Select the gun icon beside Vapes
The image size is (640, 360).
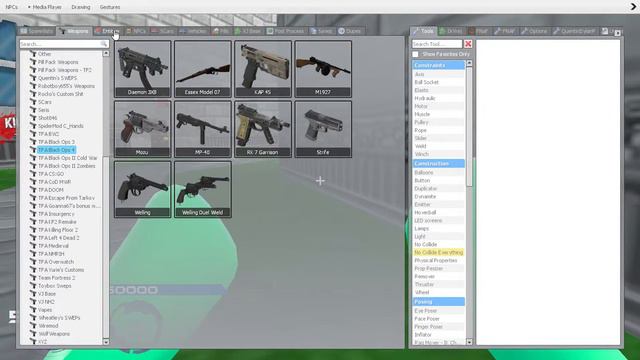click(x=33, y=310)
